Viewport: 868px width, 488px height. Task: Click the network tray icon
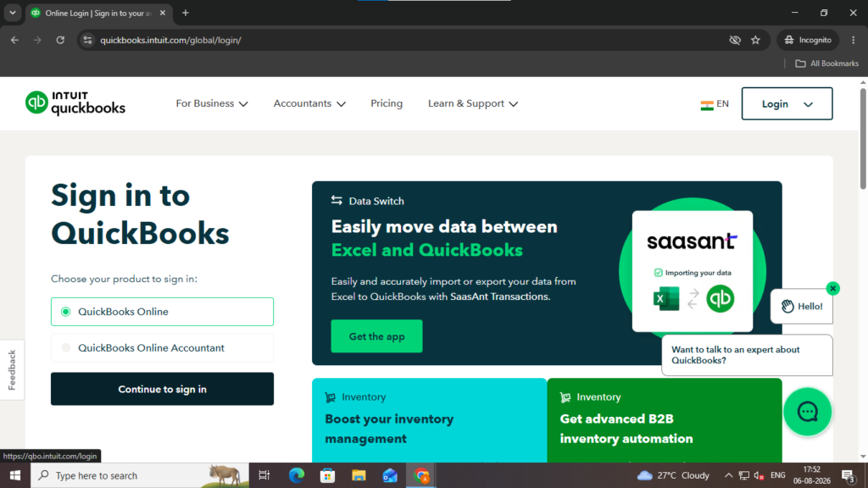pos(744,475)
